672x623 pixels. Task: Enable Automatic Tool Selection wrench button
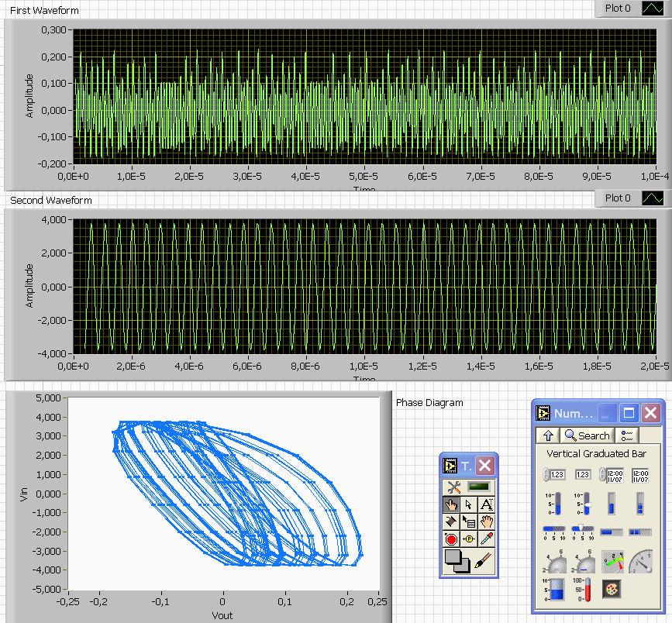coord(453,487)
